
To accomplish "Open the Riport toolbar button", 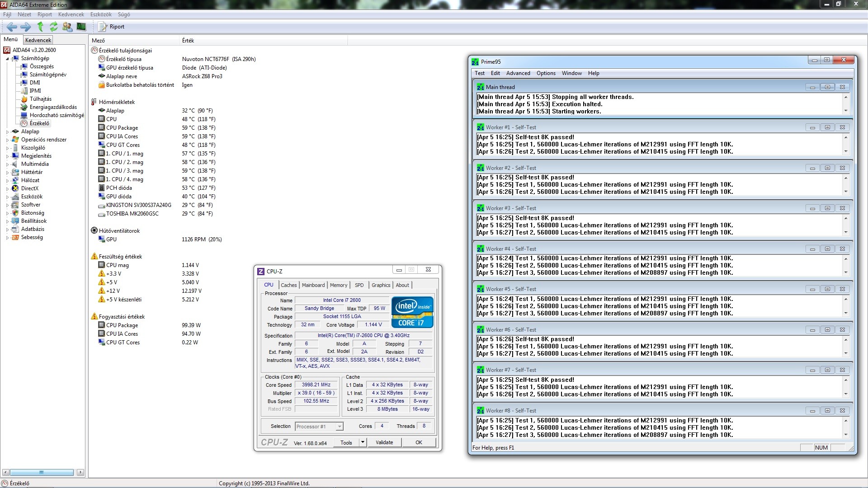I will (x=112, y=27).
